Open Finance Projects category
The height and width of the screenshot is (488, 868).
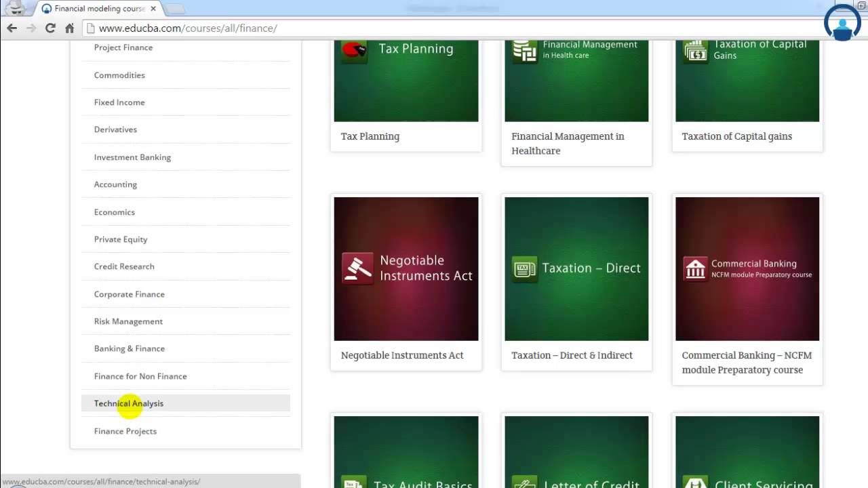pos(125,431)
